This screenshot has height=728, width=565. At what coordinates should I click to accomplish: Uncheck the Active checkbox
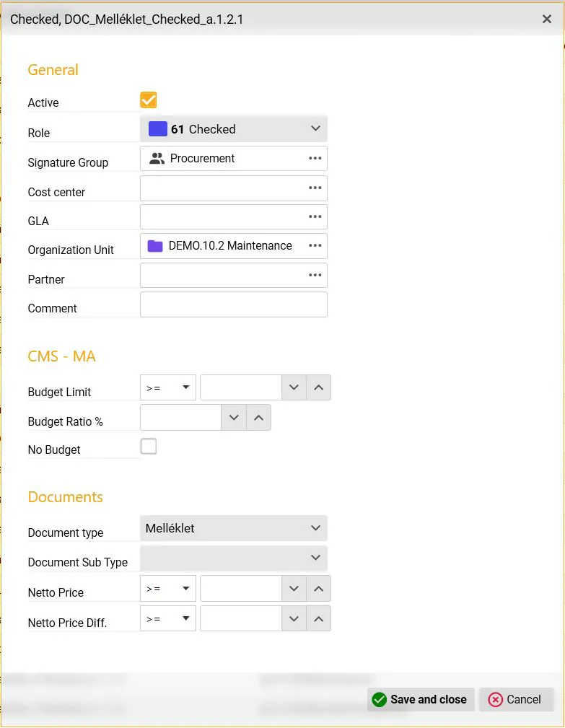149,100
